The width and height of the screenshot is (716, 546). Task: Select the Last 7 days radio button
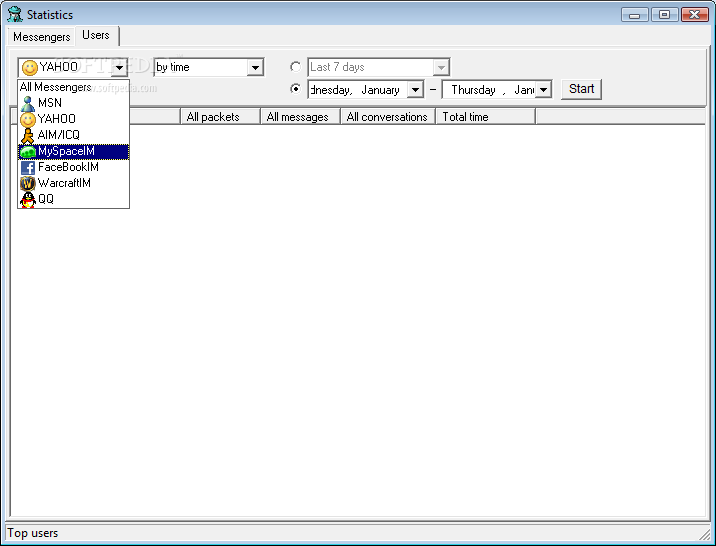click(295, 67)
